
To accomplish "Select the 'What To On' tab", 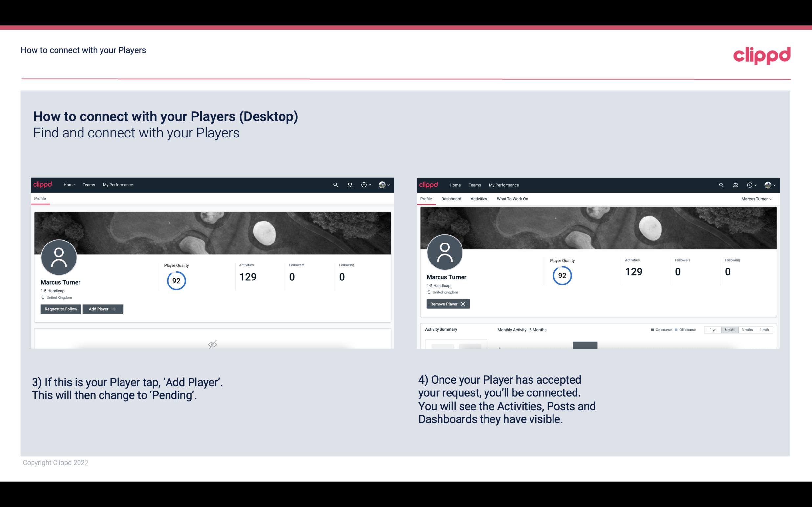I will 512,199.
